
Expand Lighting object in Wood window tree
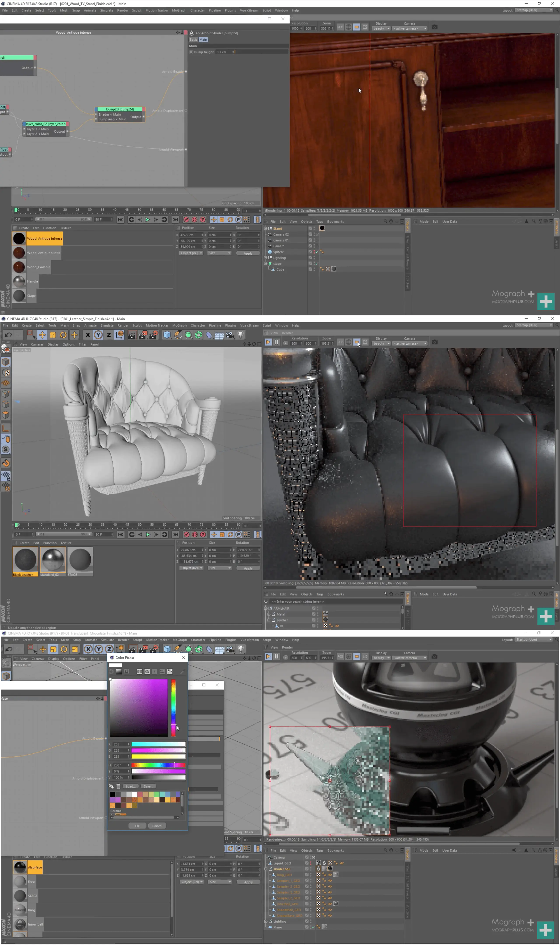[265, 258]
